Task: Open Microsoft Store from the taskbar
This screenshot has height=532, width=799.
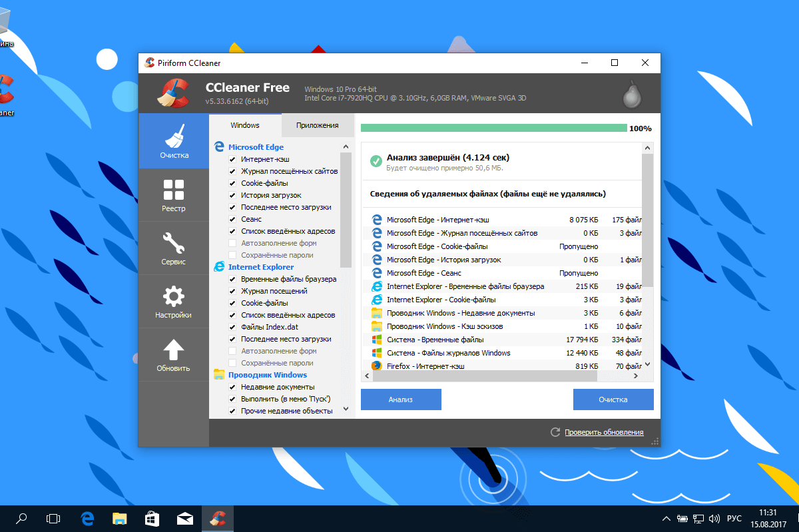Action: 152,518
